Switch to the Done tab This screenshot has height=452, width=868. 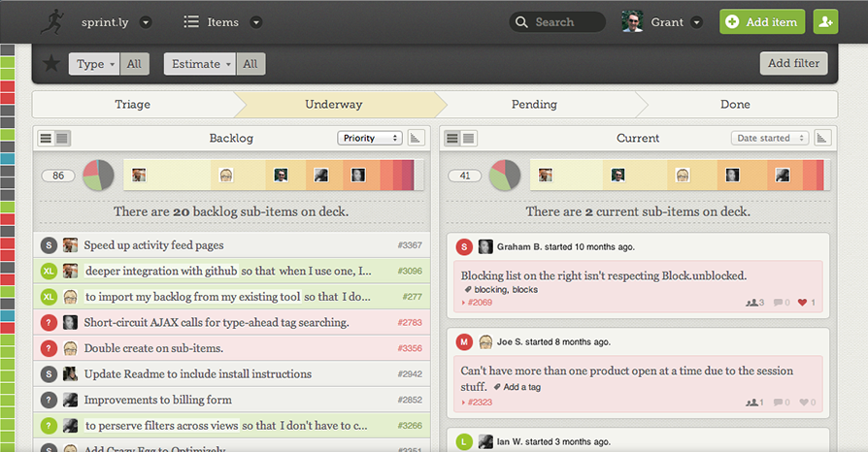[x=735, y=105]
